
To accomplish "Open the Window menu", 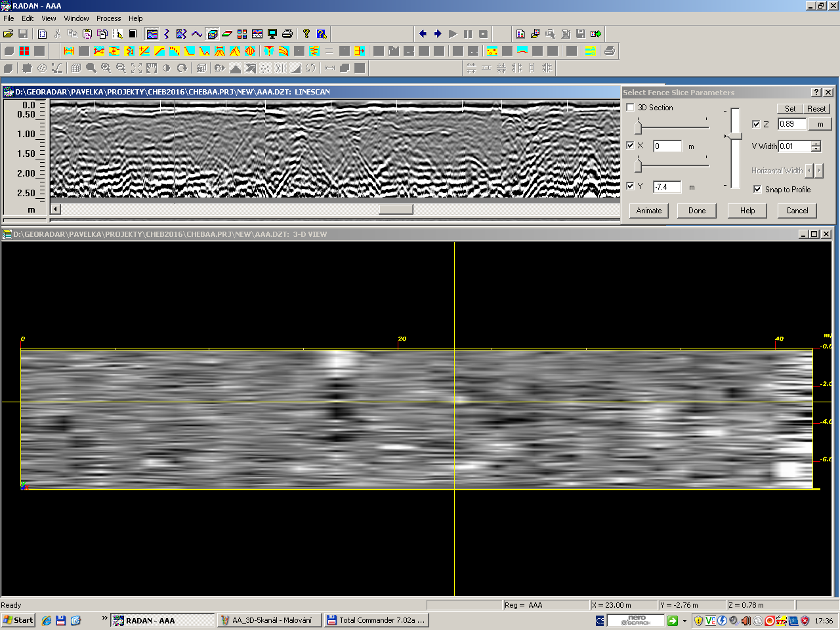I will tap(76, 18).
